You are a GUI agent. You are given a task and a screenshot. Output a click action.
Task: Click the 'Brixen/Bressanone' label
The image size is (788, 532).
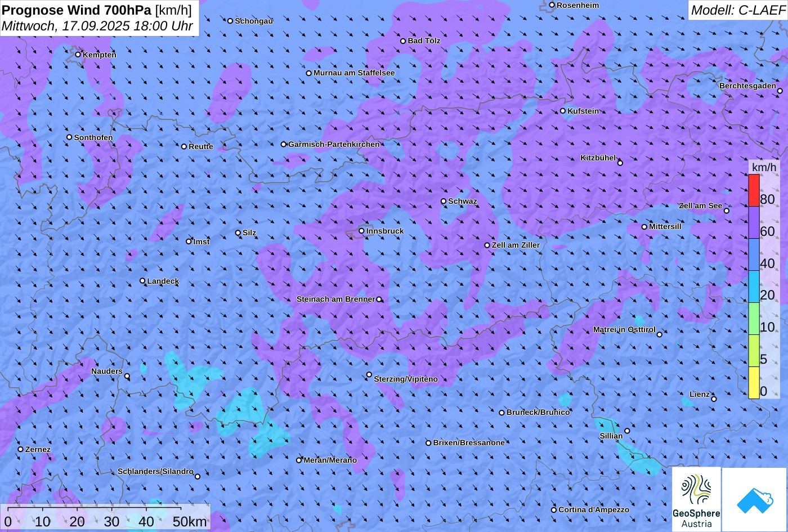click(x=469, y=443)
